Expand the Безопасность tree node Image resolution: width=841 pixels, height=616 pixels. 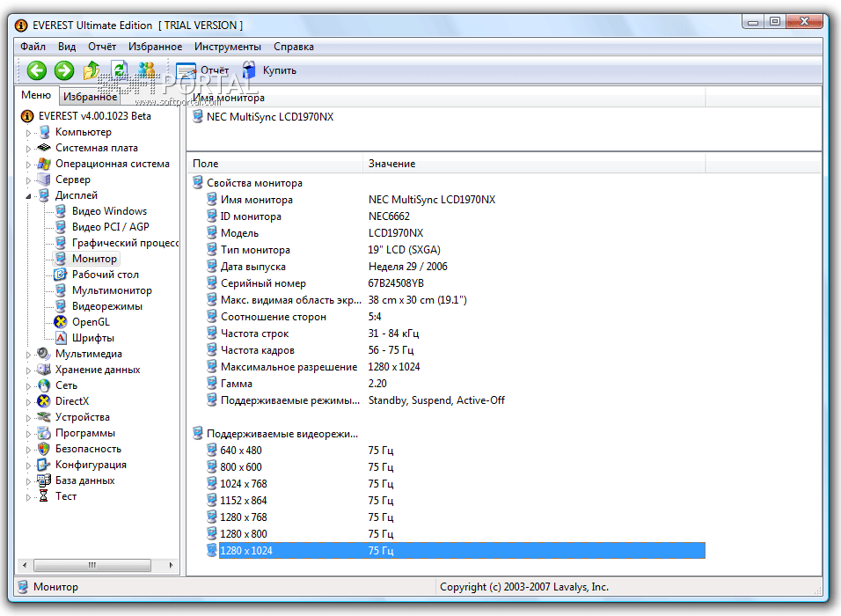point(29,450)
